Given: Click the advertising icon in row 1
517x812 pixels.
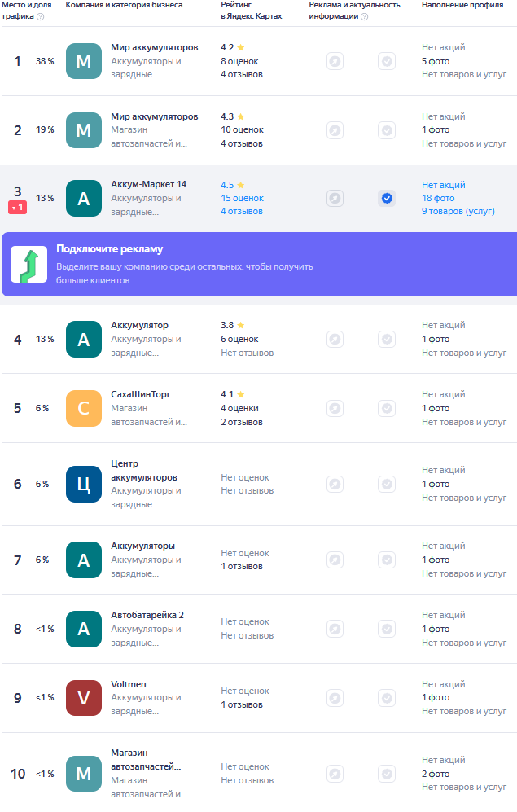Looking at the screenshot, I should pyautogui.click(x=335, y=61).
